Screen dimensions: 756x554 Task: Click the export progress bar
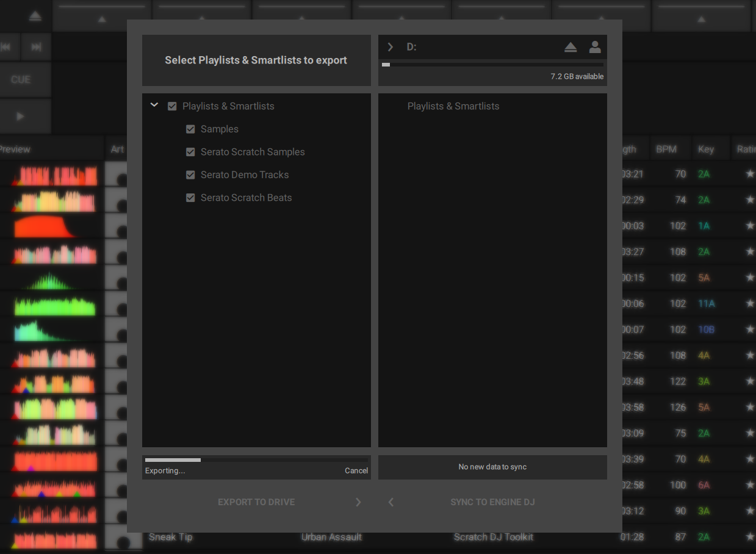(x=256, y=460)
